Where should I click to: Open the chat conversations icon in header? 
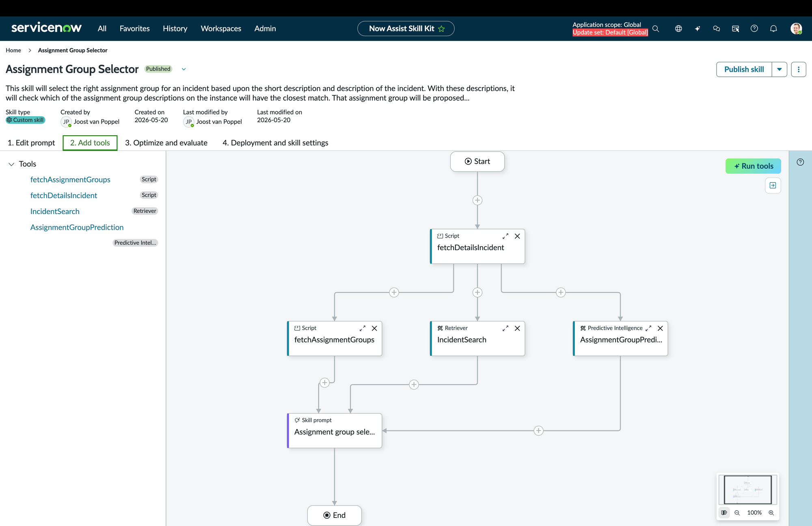click(x=717, y=28)
